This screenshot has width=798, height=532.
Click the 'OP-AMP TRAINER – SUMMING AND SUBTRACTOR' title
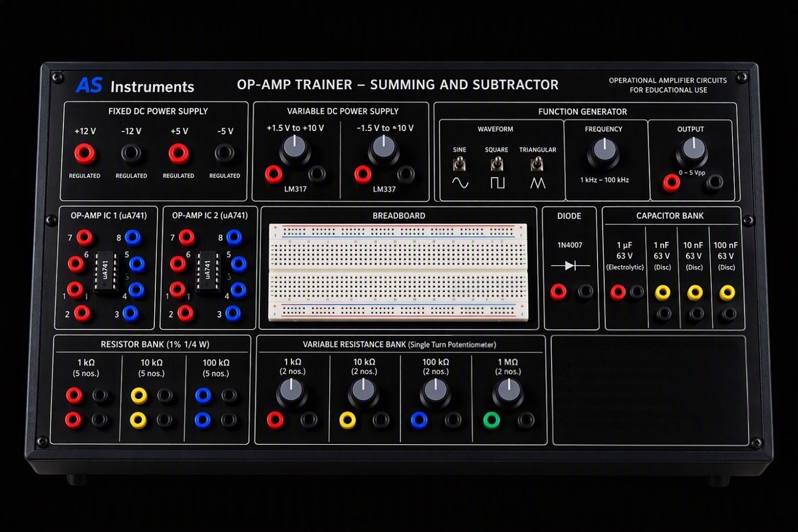398,84
